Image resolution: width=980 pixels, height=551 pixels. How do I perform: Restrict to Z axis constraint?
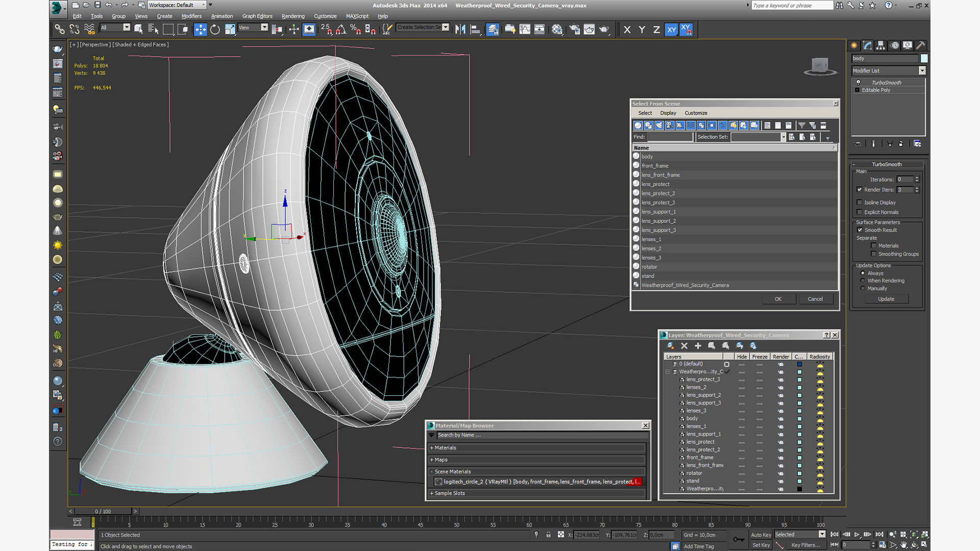[x=656, y=30]
